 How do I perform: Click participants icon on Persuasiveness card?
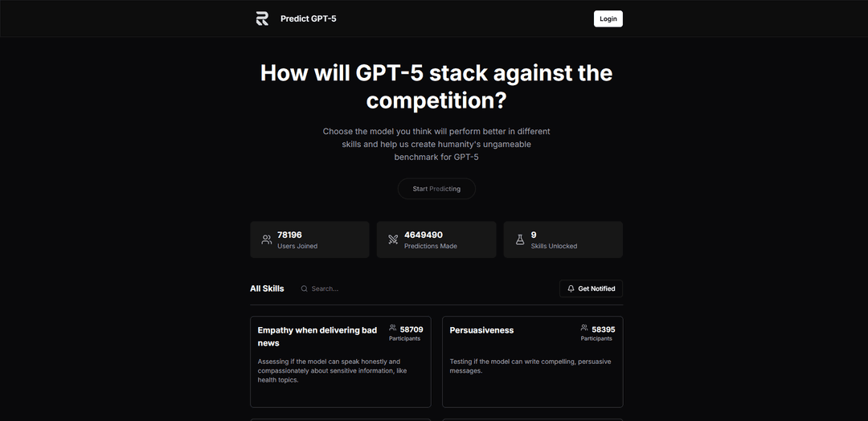pos(584,328)
